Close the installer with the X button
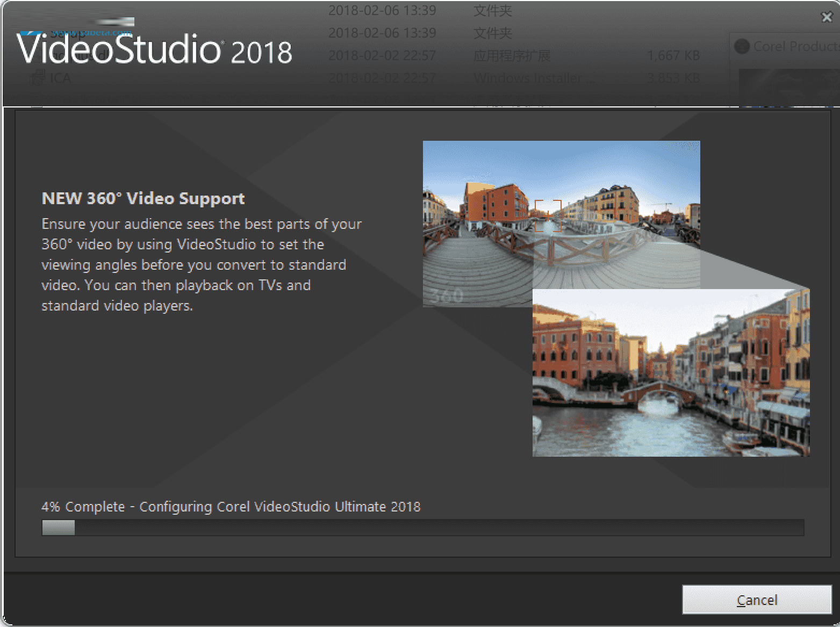The image size is (840, 627). coord(827,17)
